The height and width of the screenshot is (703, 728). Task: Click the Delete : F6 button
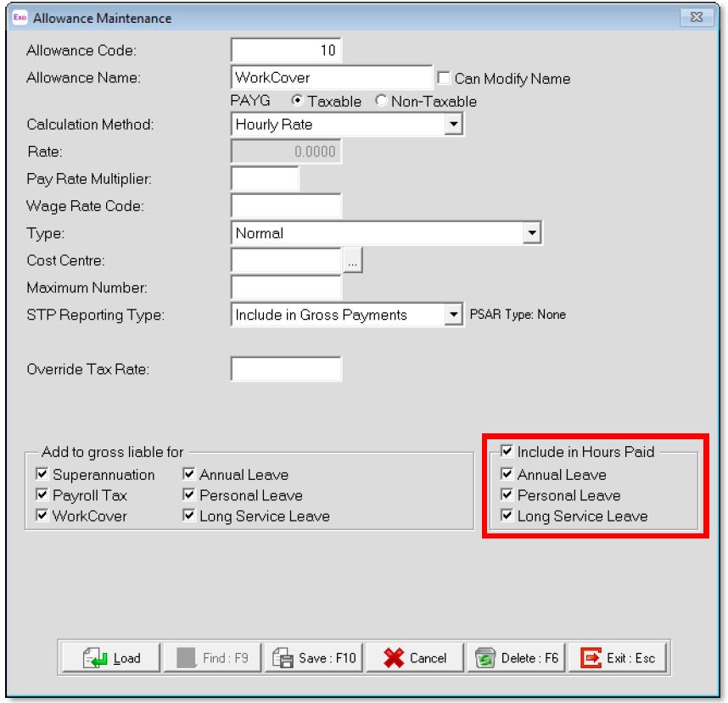(517, 658)
